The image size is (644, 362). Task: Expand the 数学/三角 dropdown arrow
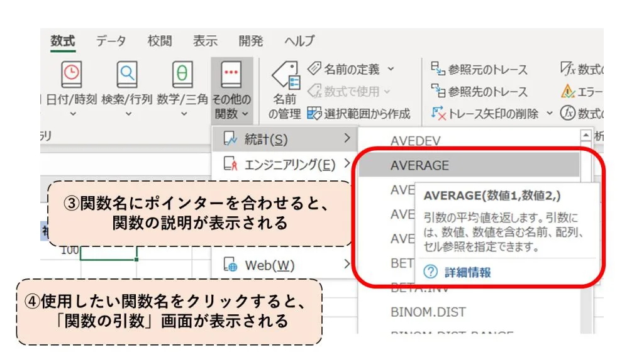tap(184, 114)
